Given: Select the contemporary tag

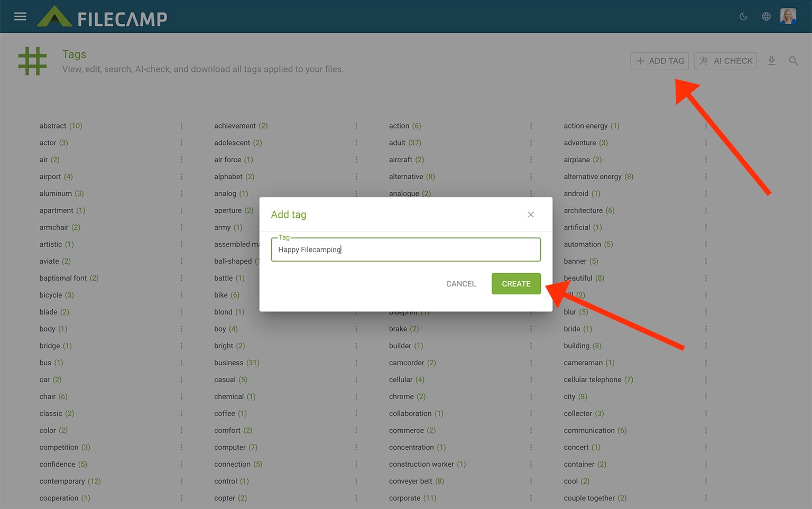Looking at the screenshot, I should (x=62, y=481).
